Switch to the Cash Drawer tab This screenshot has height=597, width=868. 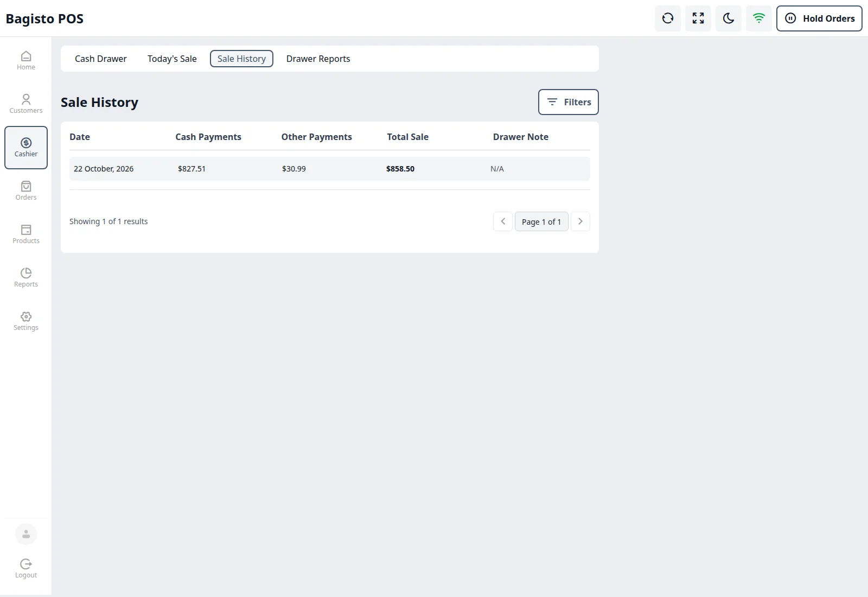pos(101,59)
